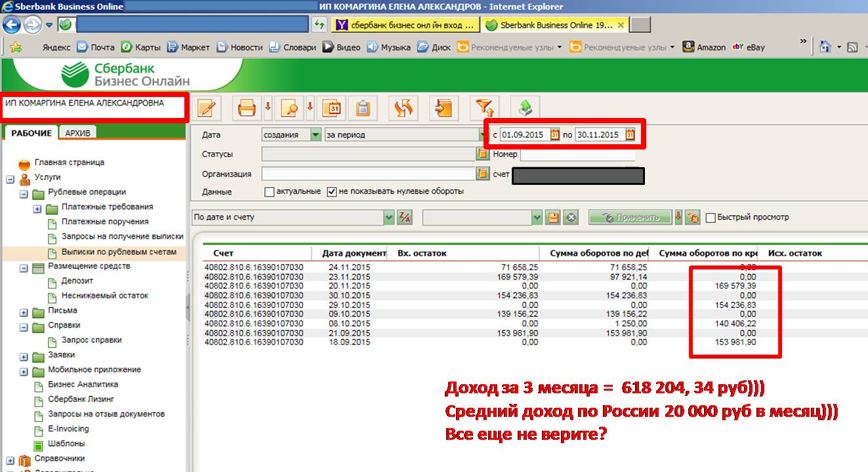Open the создания date type dropdown
The image size is (868, 472).
point(316,134)
